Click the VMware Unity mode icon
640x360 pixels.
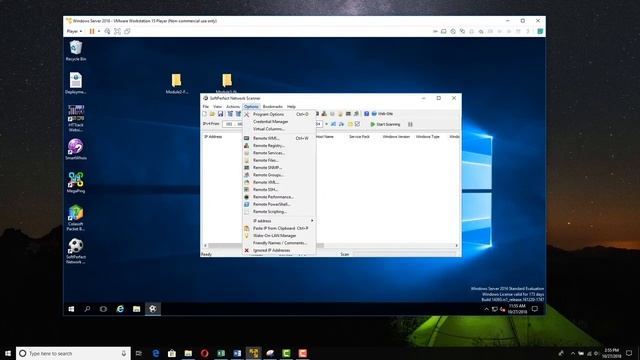point(127,31)
